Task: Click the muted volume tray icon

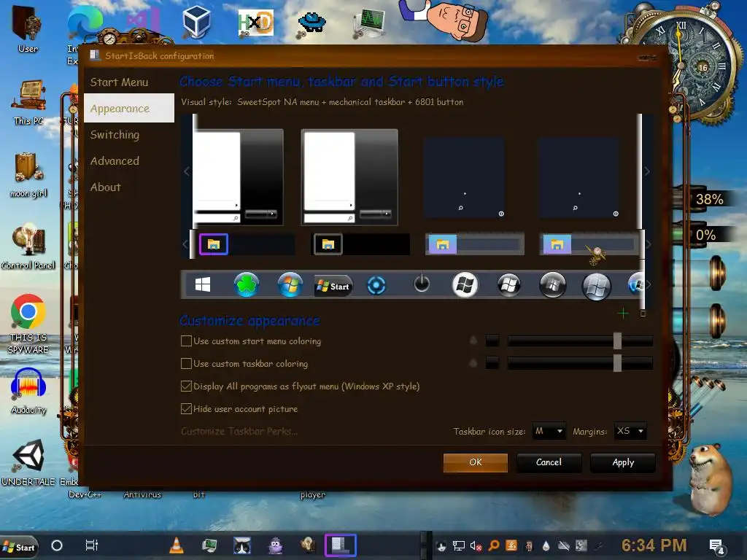Action: click(476, 546)
